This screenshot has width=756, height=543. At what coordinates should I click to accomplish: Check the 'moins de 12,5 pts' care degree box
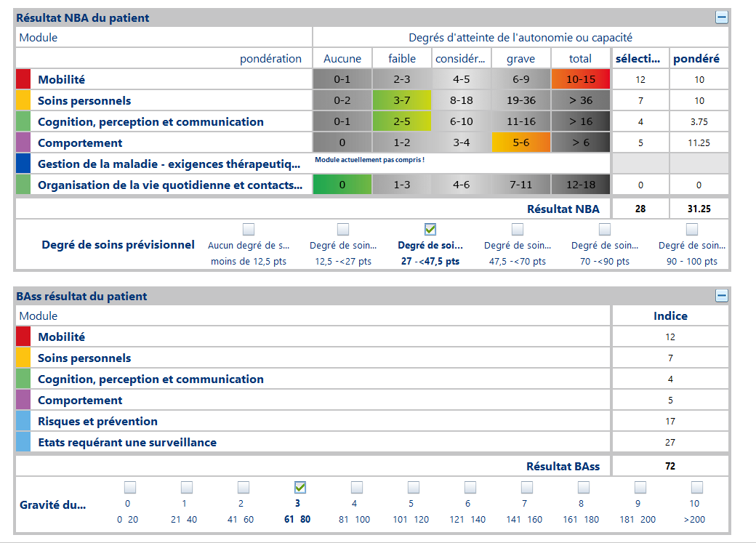[x=249, y=230]
